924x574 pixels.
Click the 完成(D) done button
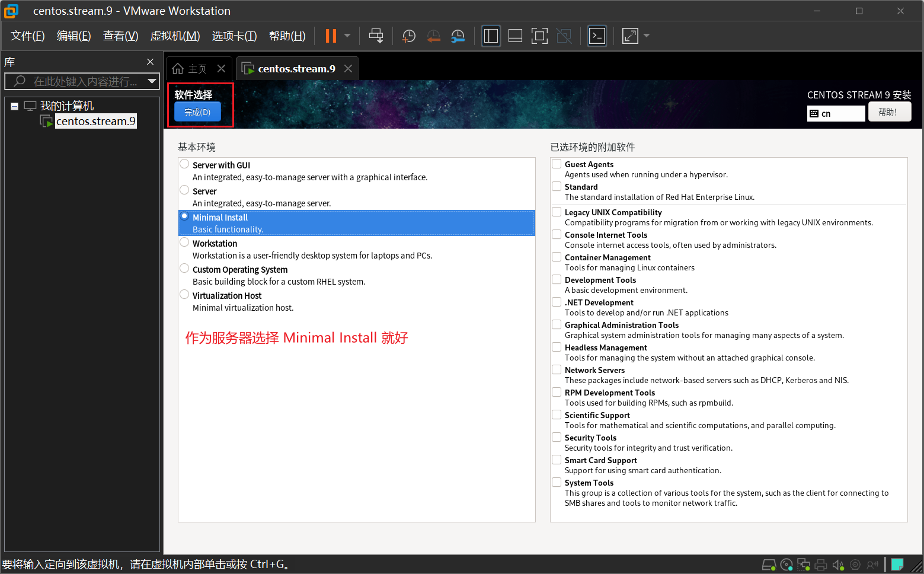tap(197, 112)
